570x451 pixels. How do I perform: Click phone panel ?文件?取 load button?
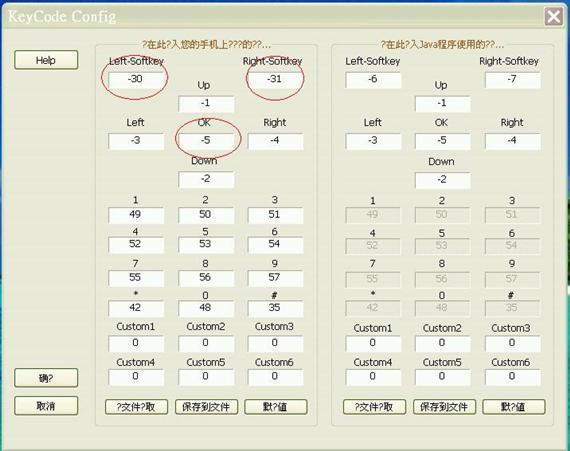click(136, 407)
